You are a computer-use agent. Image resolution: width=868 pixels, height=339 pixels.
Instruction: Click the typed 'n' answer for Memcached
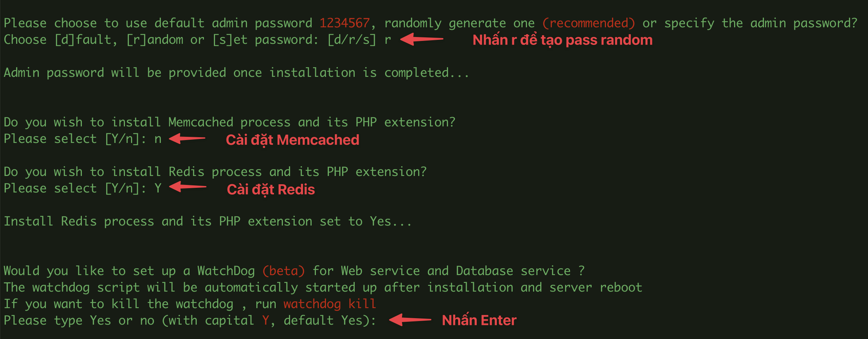click(158, 139)
